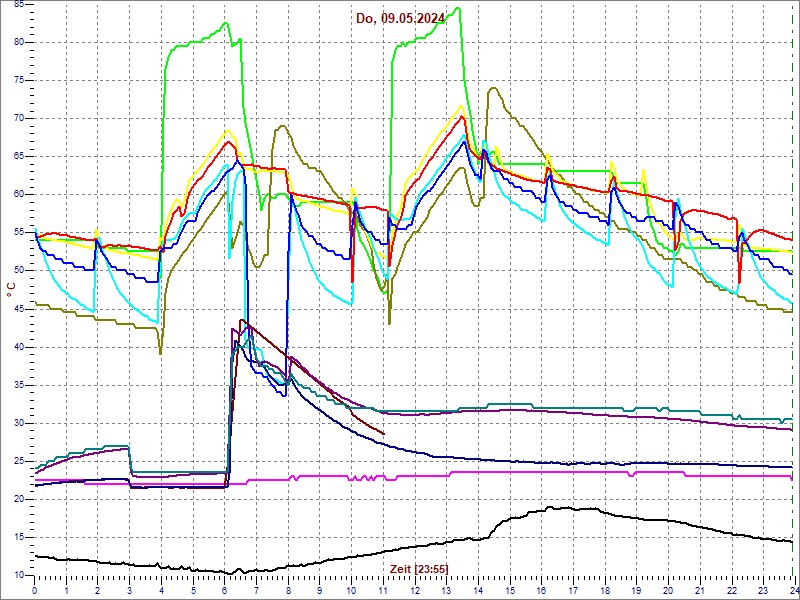
Task: Click hour 13 on the time axis
Action: point(446,590)
